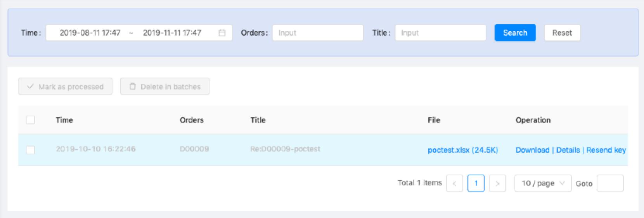Open the calendar icon in Time range
644x218 pixels.
[x=222, y=33]
